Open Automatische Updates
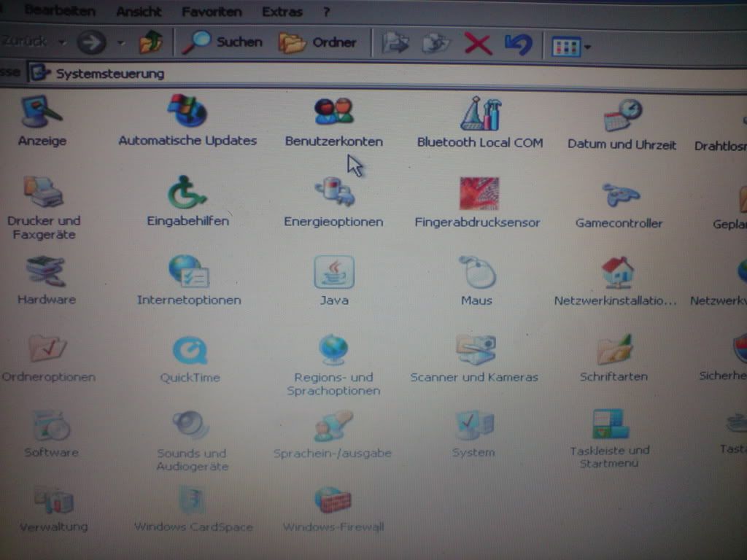Image resolution: width=747 pixels, height=560 pixels. 187,120
